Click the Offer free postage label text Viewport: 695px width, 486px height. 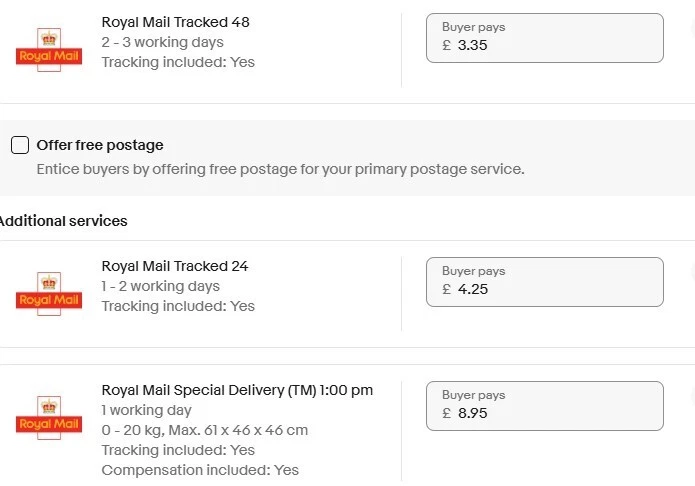coord(100,145)
